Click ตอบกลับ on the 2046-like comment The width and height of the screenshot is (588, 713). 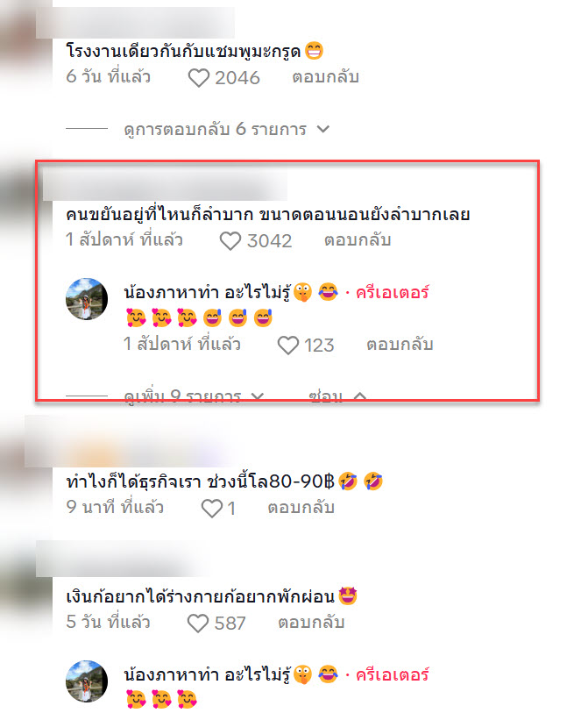[x=325, y=77]
